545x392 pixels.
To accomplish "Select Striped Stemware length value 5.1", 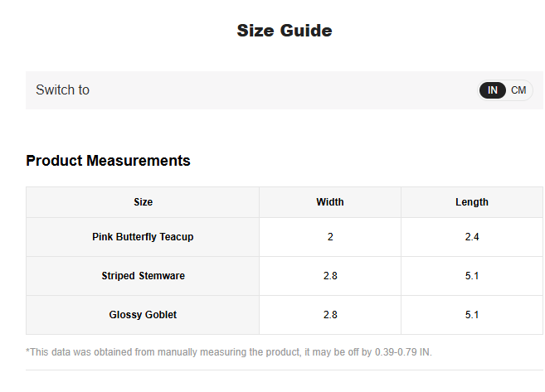I will coord(471,276).
